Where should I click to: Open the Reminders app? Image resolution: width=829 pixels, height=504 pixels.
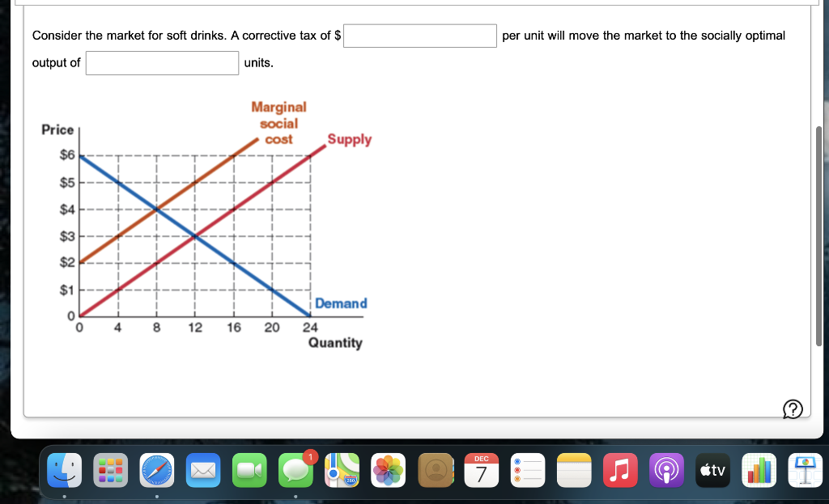[x=527, y=470]
